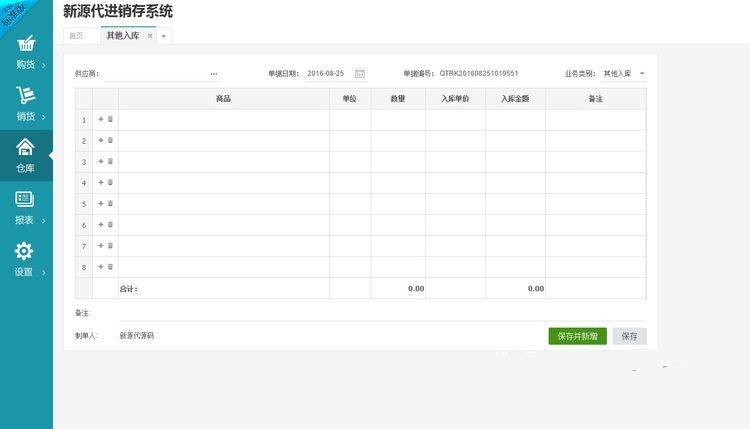Click the 单位 column header

[x=350, y=99]
